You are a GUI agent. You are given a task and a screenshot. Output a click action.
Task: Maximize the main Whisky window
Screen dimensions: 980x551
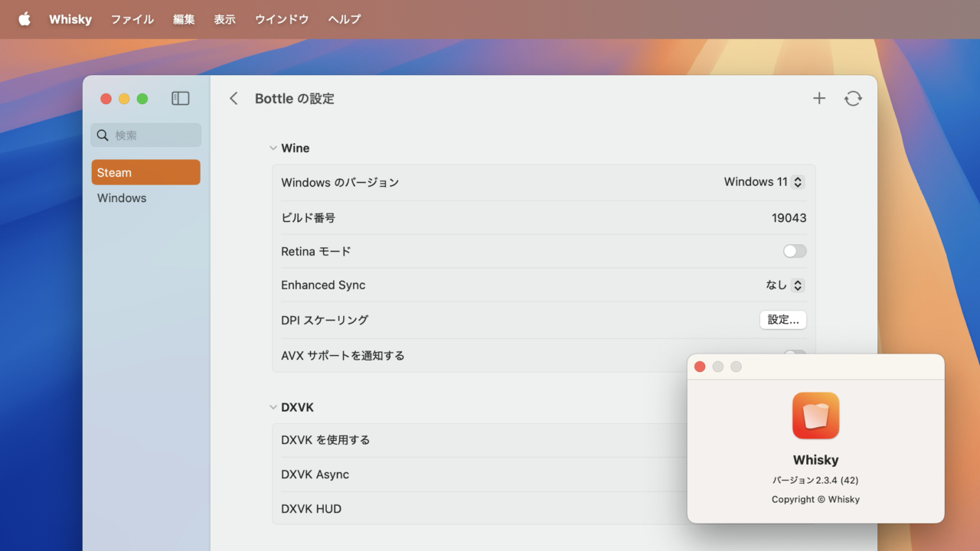point(142,99)
